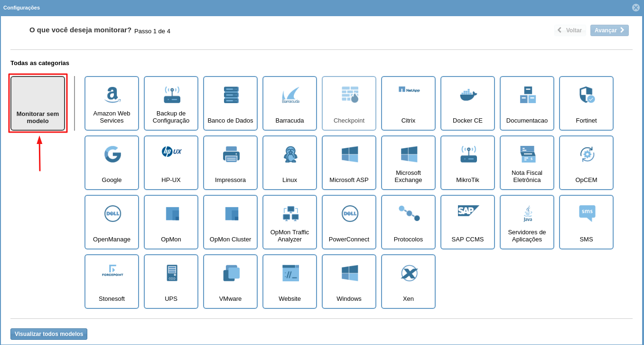
Task: Select the Protocolos category tile
Action: click(408, 222)
